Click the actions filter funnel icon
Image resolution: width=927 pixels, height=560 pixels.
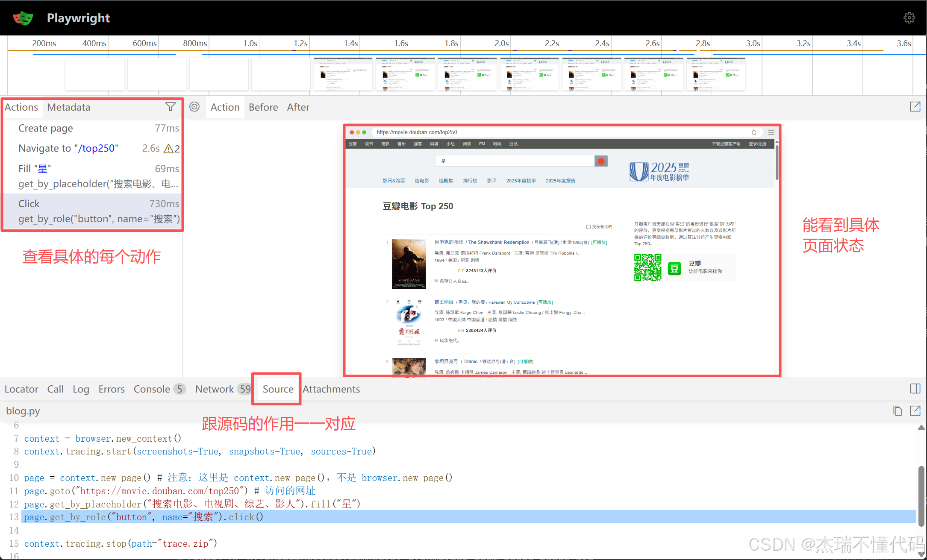pos(170,107)
